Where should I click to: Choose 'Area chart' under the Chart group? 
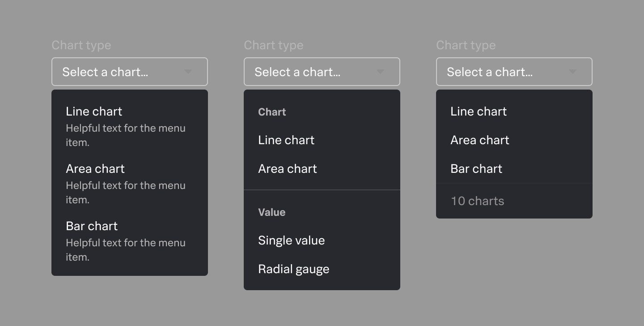[288, 169]
